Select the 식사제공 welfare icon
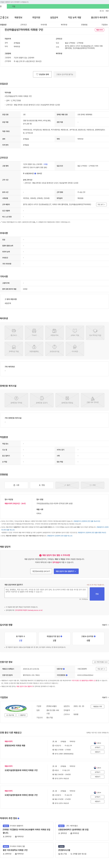Image resolution: width=109 pixels, height=868 pixels. click(x=75, y=349)
